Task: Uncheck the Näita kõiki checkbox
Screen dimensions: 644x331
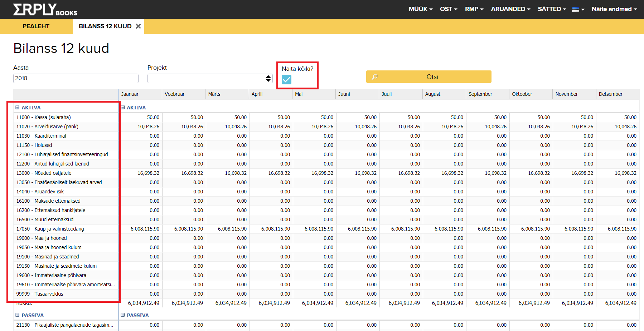Action: (286, 79)
